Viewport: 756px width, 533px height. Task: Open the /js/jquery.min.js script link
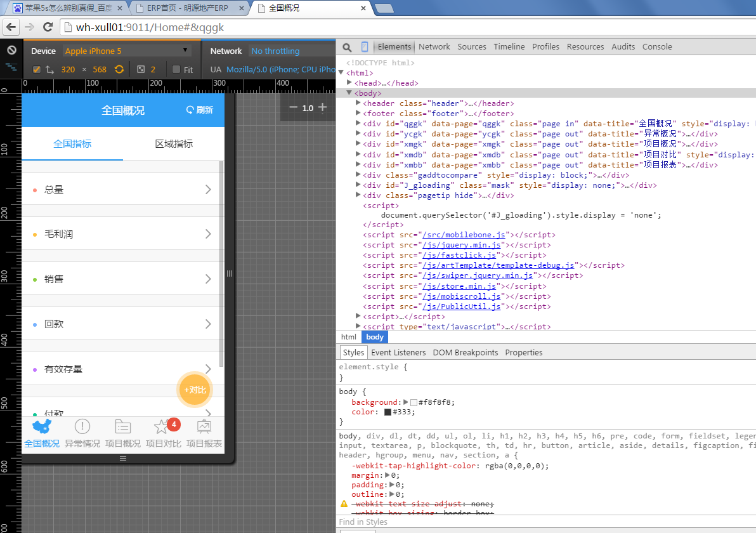pos(462,245)
